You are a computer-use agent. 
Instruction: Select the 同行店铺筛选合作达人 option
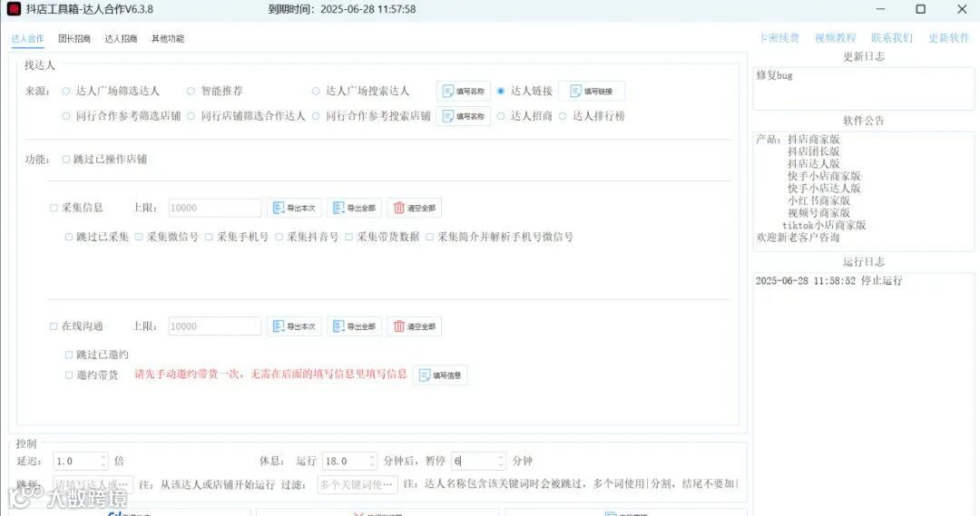(x=191, y=116)
